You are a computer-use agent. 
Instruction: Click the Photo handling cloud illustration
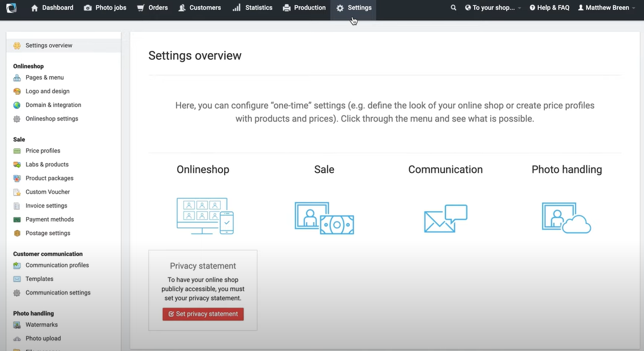pyautogui.click(x=566, y=217)
